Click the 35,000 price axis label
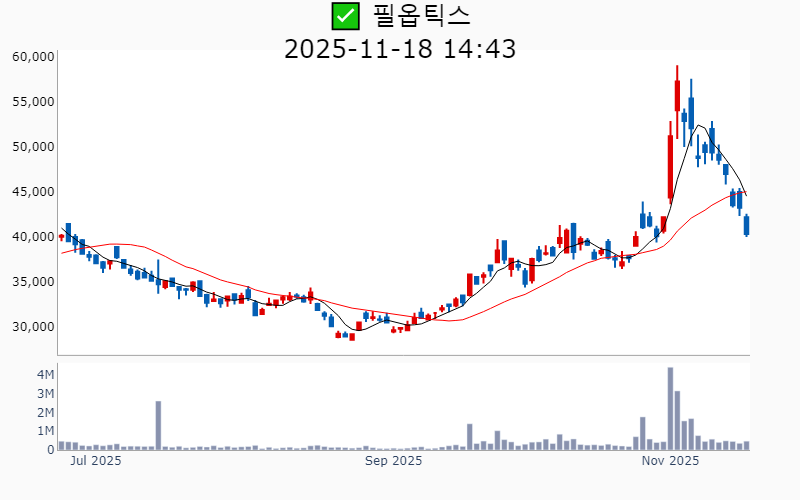Screen dimensions: 800x500 coord(32,282)
